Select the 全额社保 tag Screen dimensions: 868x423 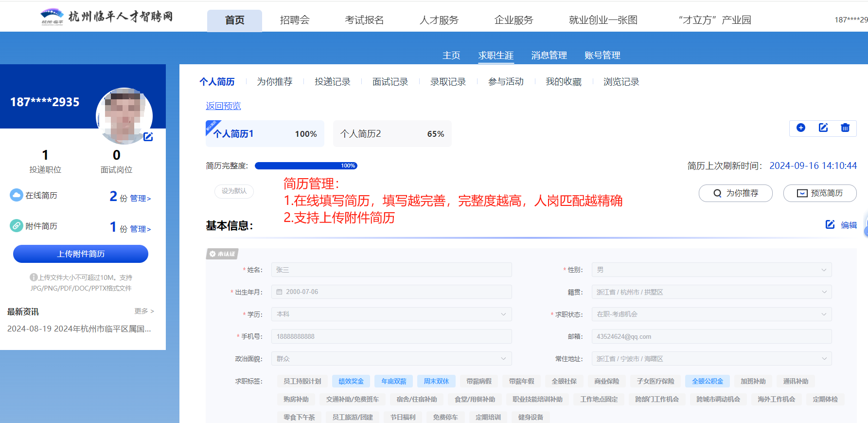[564, 381]
